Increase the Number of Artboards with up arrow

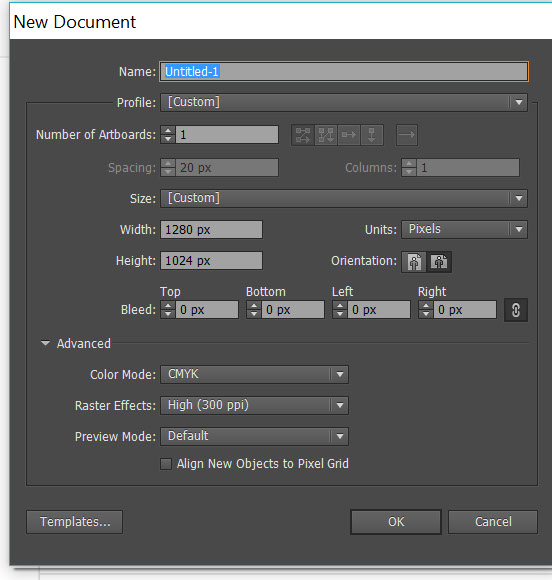(168, 131)
